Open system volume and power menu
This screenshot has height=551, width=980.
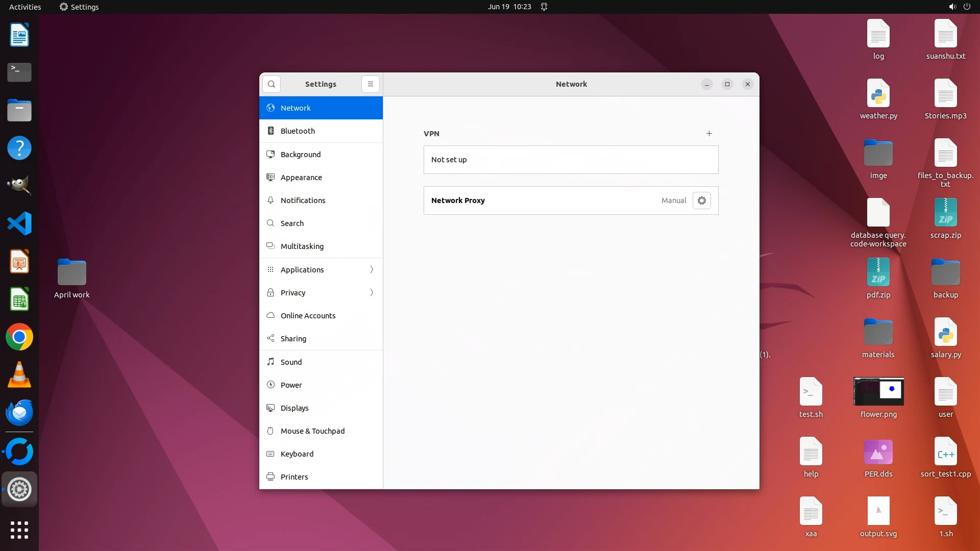coord(959,7)
